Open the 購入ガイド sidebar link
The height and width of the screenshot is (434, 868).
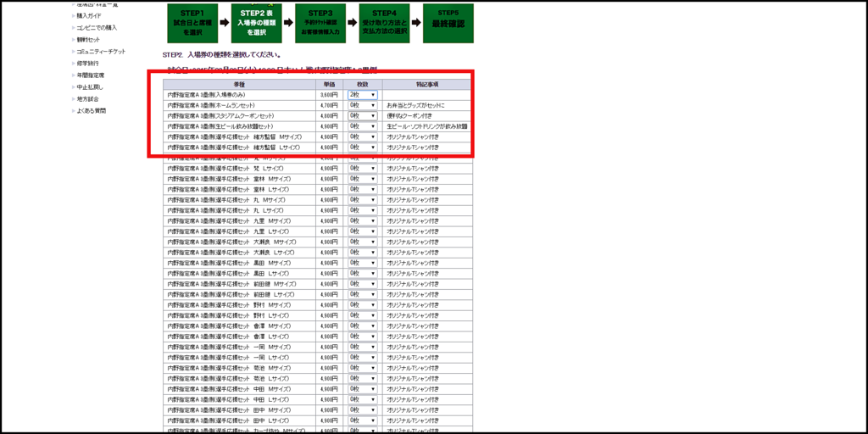coord(89,16)
